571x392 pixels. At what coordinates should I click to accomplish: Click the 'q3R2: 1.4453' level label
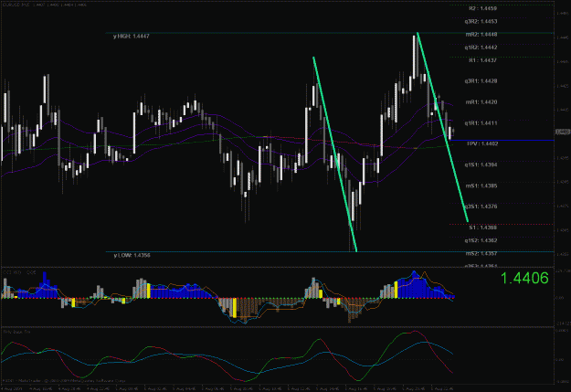click(481, 22)
